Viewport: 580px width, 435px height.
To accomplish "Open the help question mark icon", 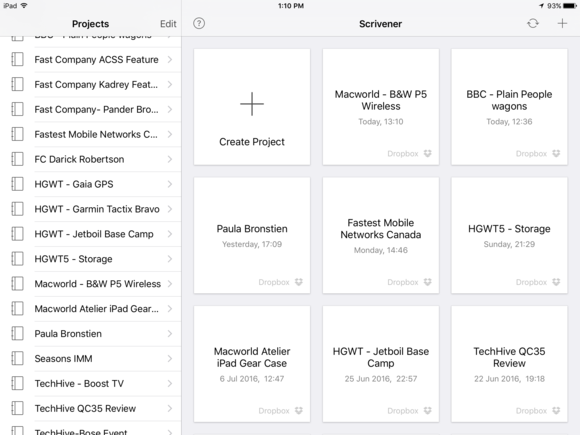I will coord(199,24).
